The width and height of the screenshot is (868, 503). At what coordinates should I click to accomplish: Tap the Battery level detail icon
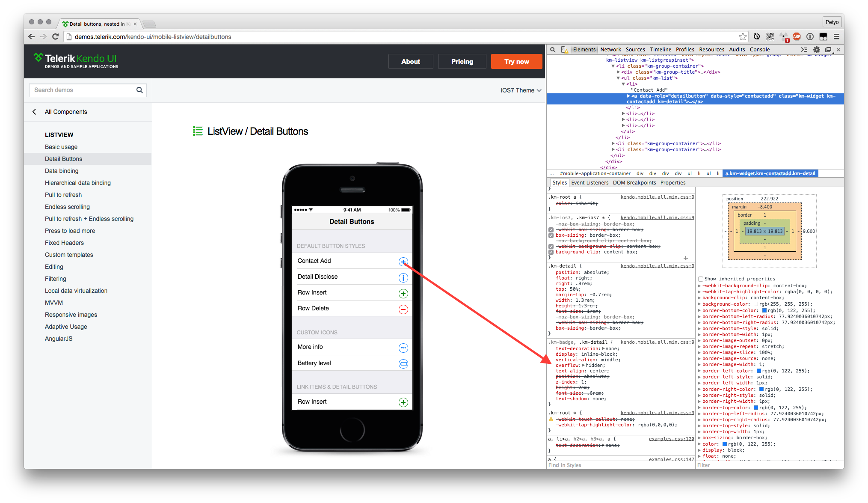tap(403, 364)
